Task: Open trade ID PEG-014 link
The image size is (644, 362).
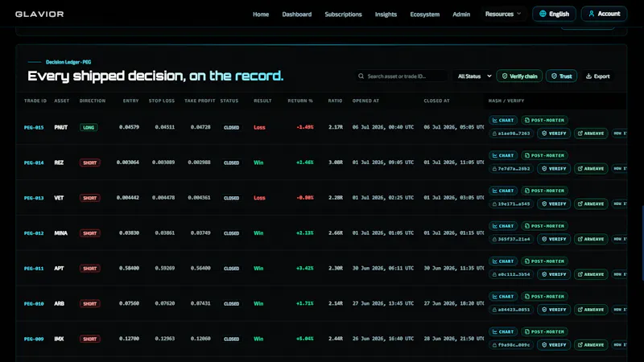Action: 34,163
